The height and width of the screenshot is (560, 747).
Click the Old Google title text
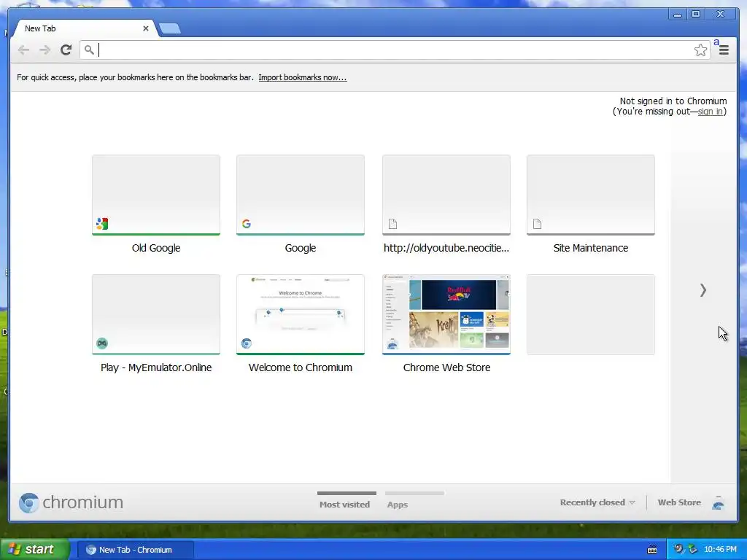tap(156, 248)
